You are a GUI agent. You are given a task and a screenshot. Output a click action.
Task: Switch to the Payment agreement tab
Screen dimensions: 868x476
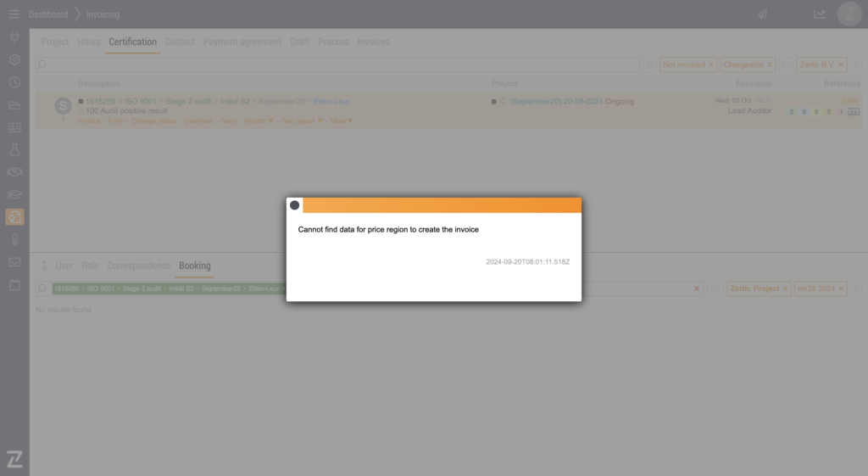[242, 42]
